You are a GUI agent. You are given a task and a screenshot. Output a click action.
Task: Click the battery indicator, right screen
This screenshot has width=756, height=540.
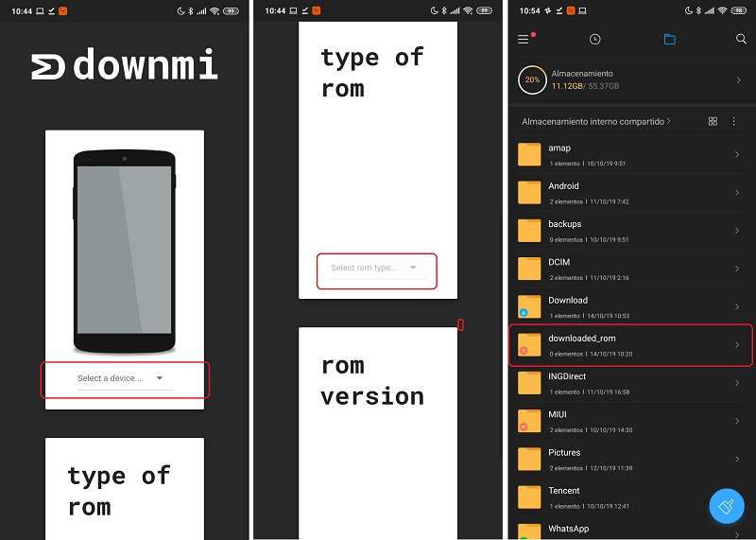click(738, 10)
